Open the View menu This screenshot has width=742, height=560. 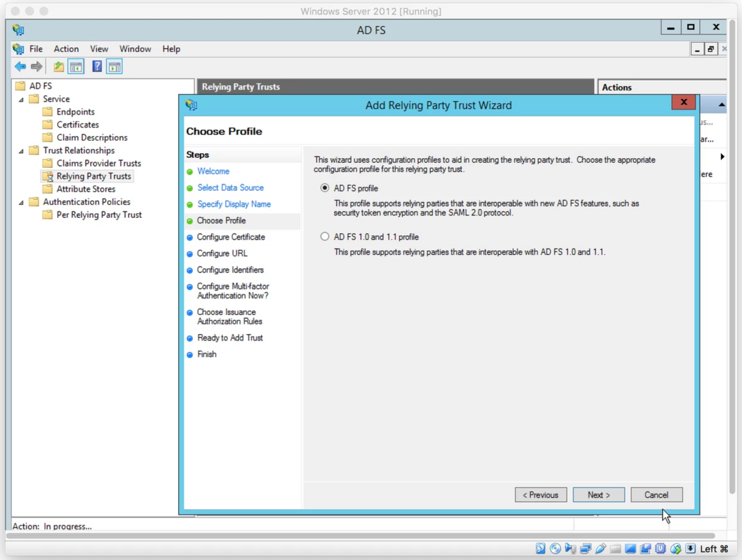(x=99, y=49)
